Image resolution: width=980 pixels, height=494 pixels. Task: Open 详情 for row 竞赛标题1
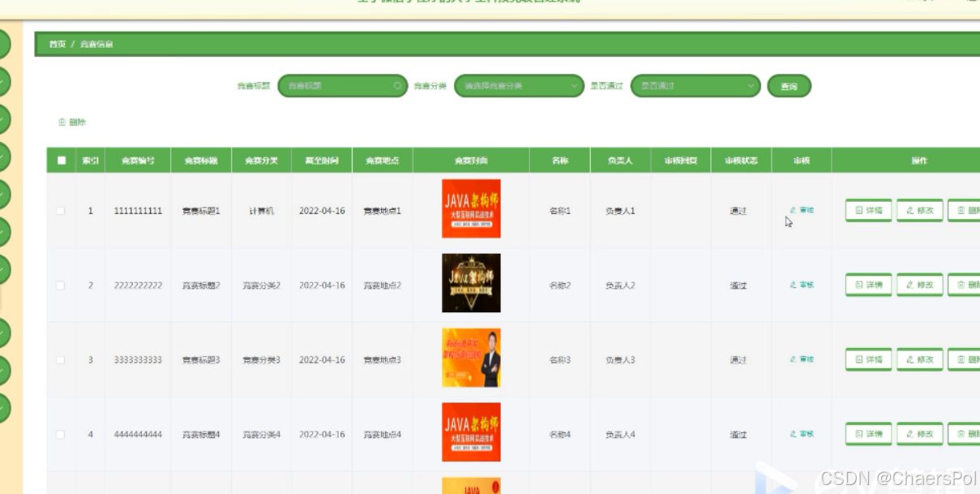[868, 210]
